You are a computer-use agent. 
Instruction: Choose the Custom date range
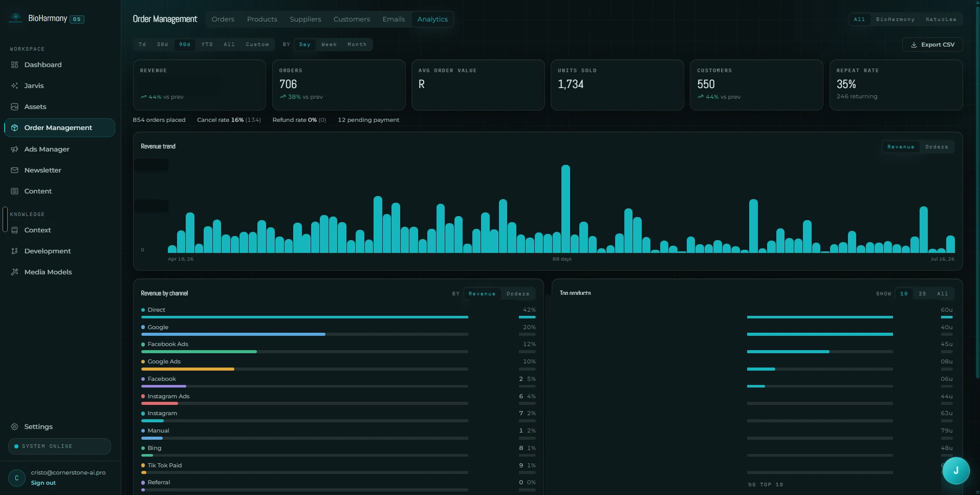[x=257, y=45]
